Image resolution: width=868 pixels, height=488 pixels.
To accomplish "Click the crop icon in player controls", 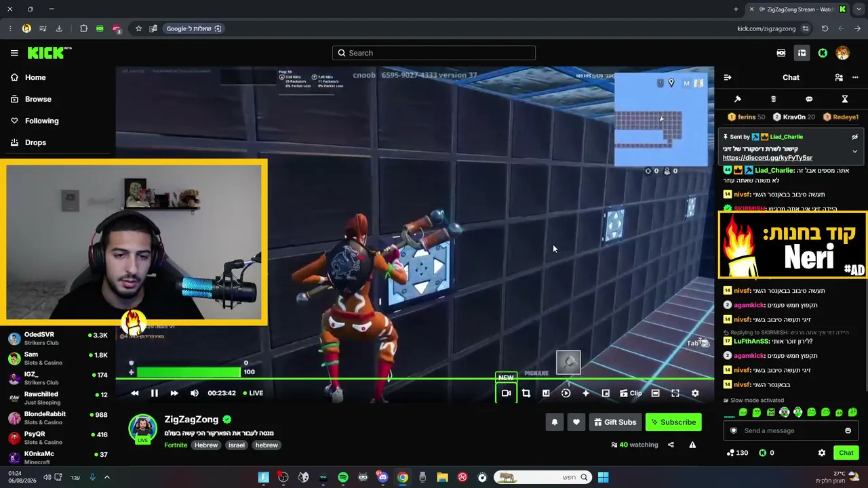I will tap(526, 393).
